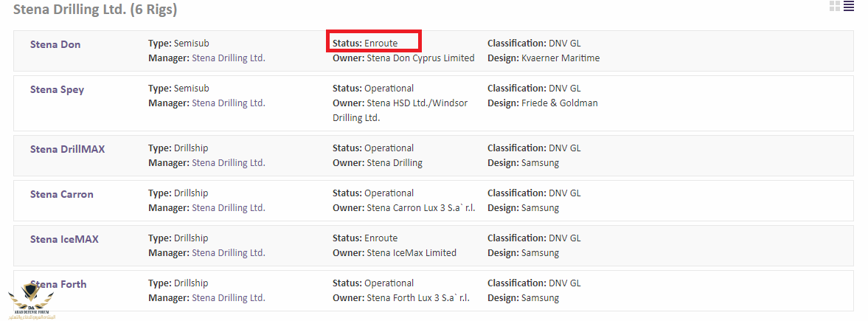Click Stena Spey's manager Stena Drilling Ltd.

click(x=229, y=103)
